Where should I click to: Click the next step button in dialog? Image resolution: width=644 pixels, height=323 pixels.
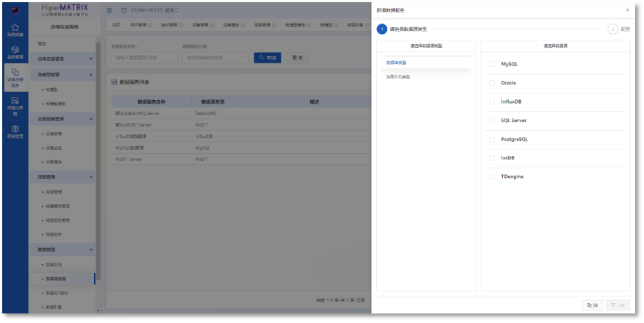[618, 305]
